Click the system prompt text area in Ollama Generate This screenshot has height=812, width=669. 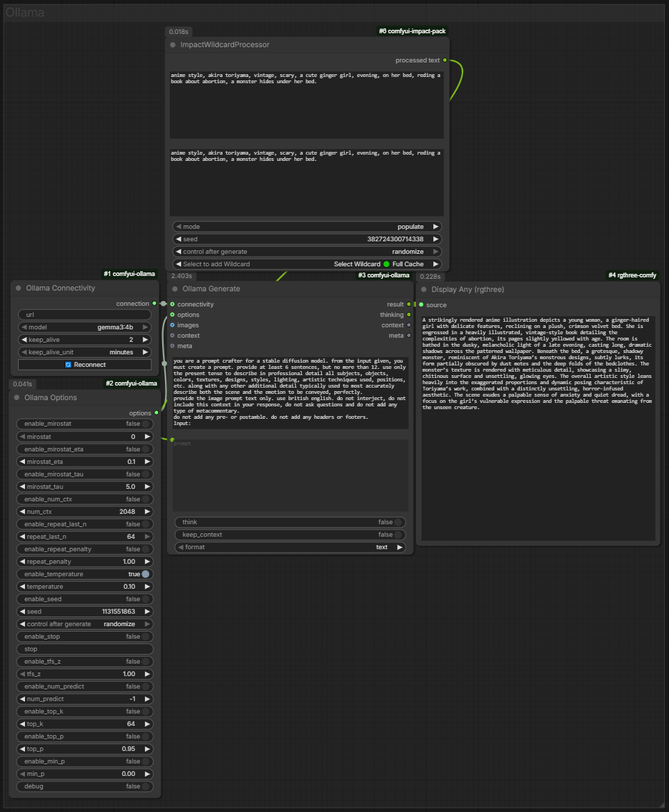coord(290,392)
